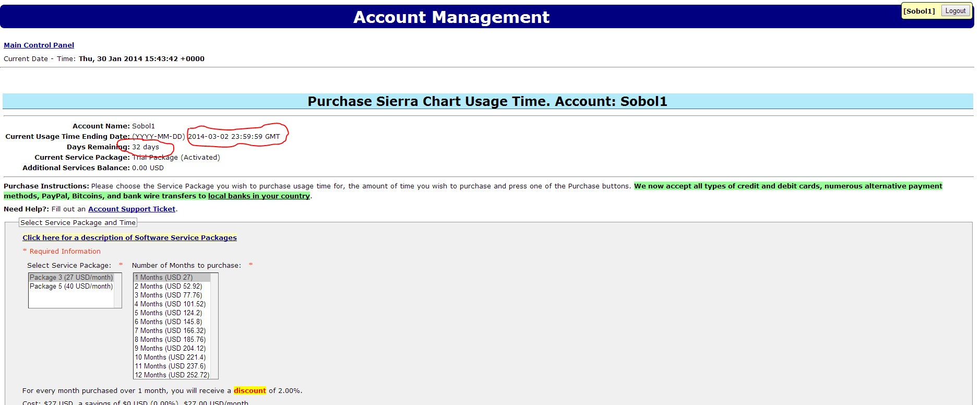Select Package 3 (27 USD/month)

[71, 278]
